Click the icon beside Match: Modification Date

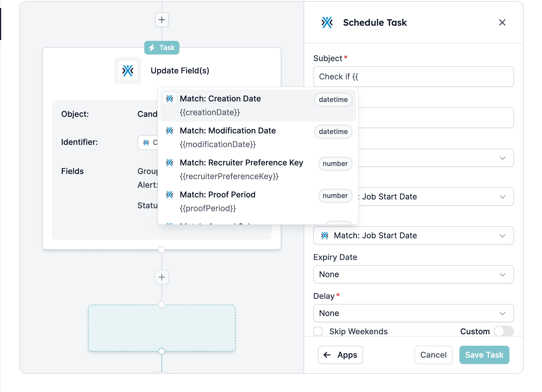click(170, 131)
